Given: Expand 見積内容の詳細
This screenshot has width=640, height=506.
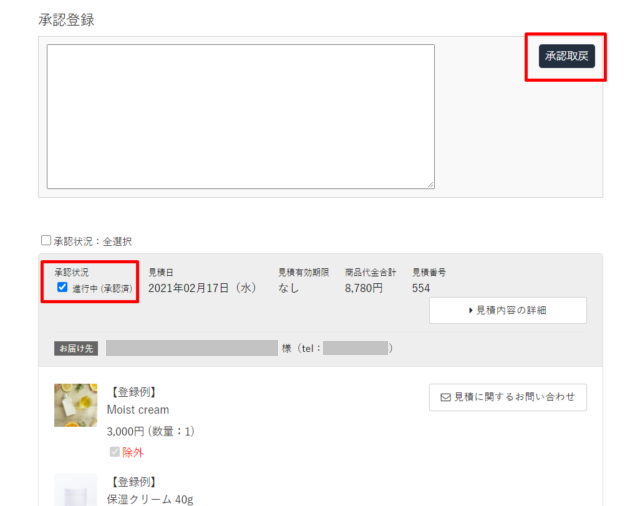Looking at the screenshot, I should click(x=508, y=311).
